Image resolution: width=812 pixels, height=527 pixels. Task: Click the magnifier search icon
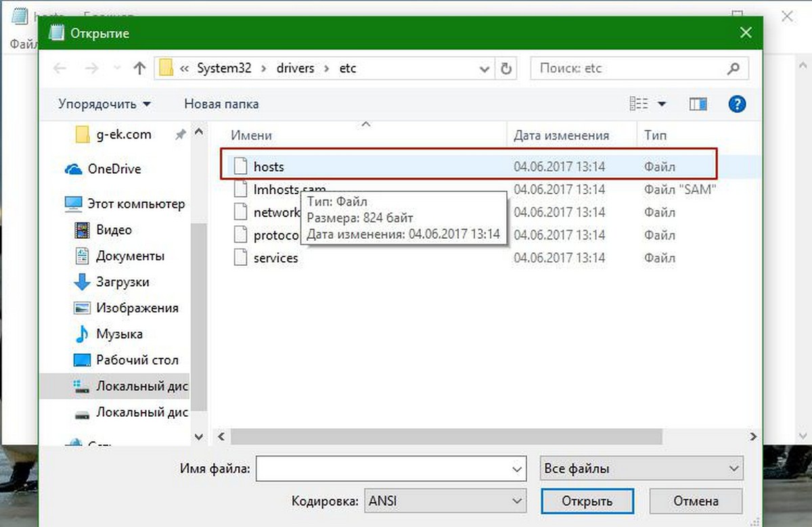(x=733, y=68)
